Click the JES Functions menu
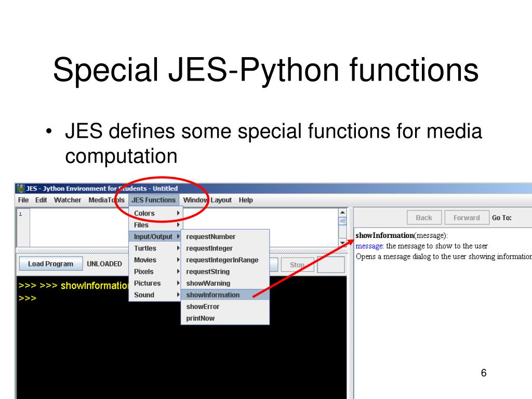532x399 pixels. click(154, 200)
